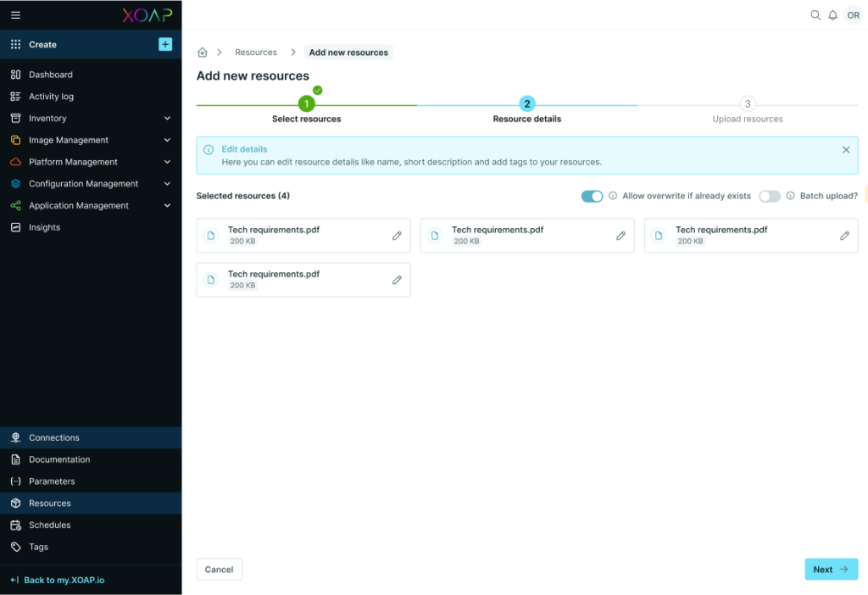Open the notifications bell icon
Image resolution: width=868 pixels, height=595 pixels.
pyautogui.click(x=832, y=15)
